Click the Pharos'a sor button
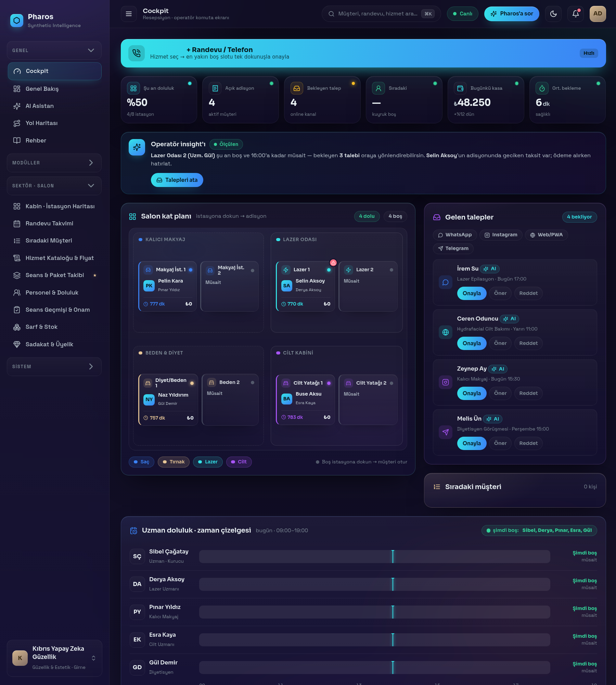 pyautogui.click(x=512, y=14)
